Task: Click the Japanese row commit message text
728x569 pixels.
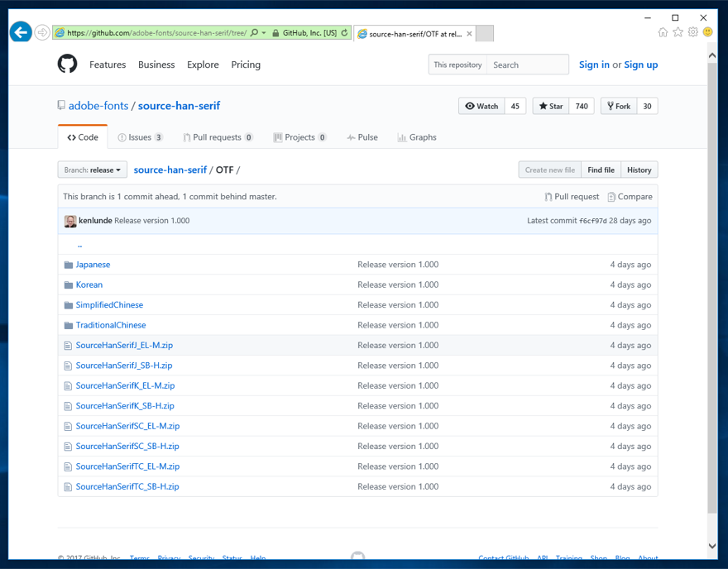Action: click(398, 265)
